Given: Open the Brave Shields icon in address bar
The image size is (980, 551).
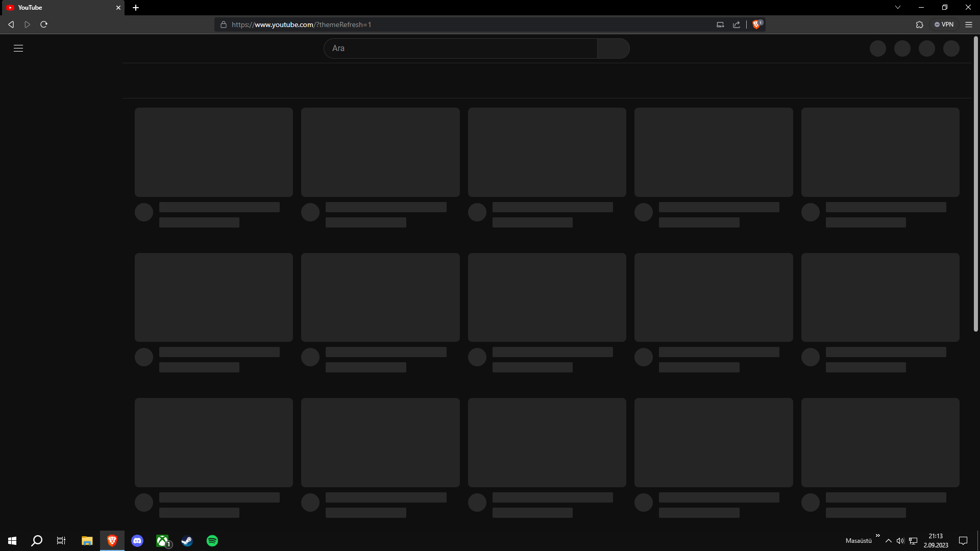Looking at the screenshot, I should click(757, 24).
